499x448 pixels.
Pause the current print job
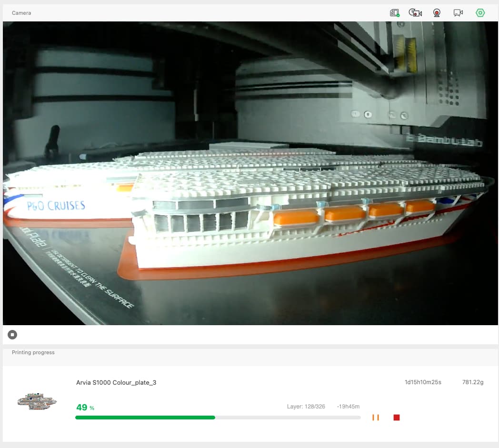click(376, 418)
